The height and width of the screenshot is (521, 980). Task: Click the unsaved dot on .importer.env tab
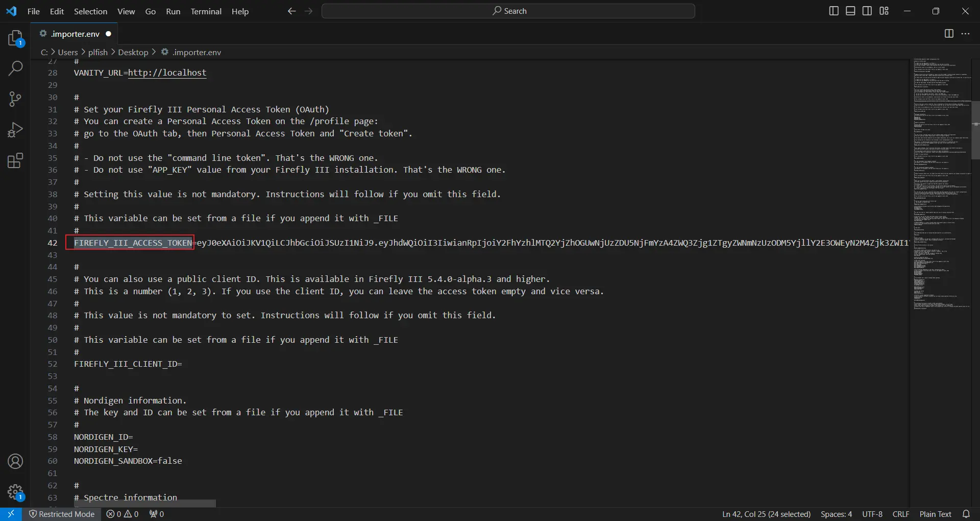coord(108,34)
